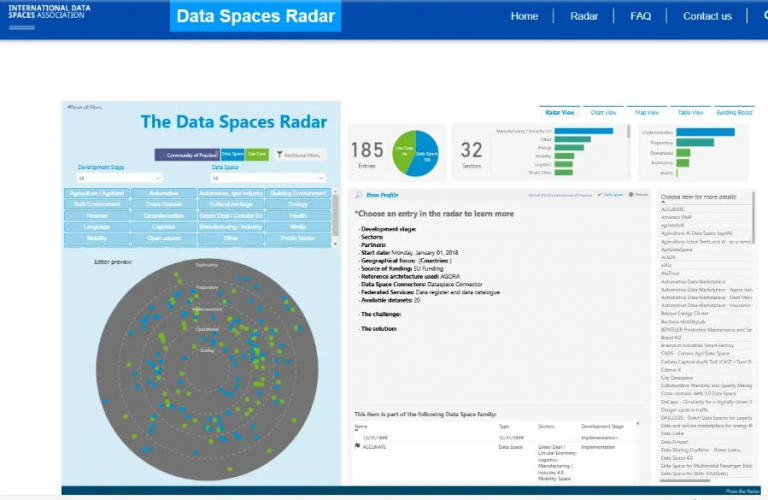This screenshot has width=768, height=500.
Task: Toggle the blue Data Space filter button
Action: point(232,154)
